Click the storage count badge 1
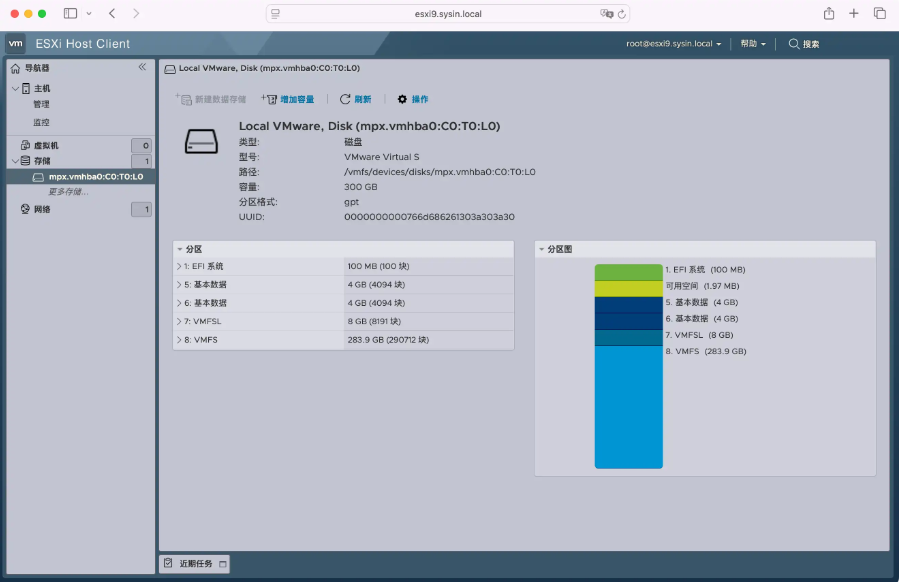Image resolution: width=899 pixels, height=582 pixels. (142, 161)
